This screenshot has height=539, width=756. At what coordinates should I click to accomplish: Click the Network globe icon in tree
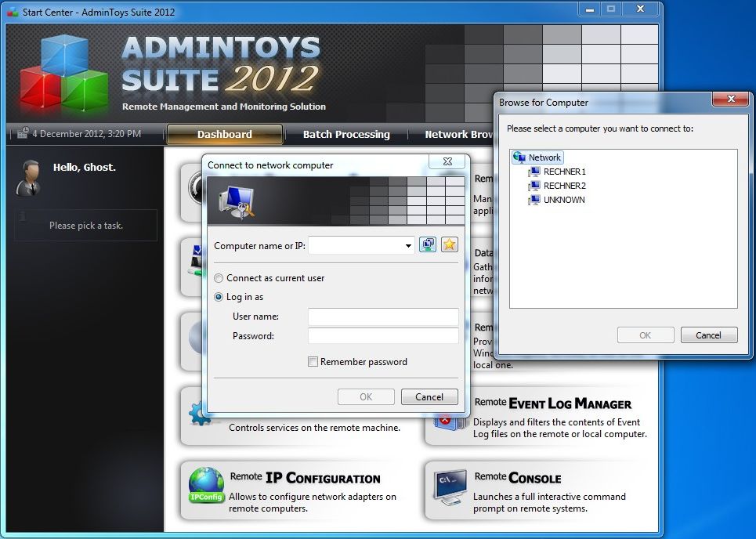coord(519,157)
